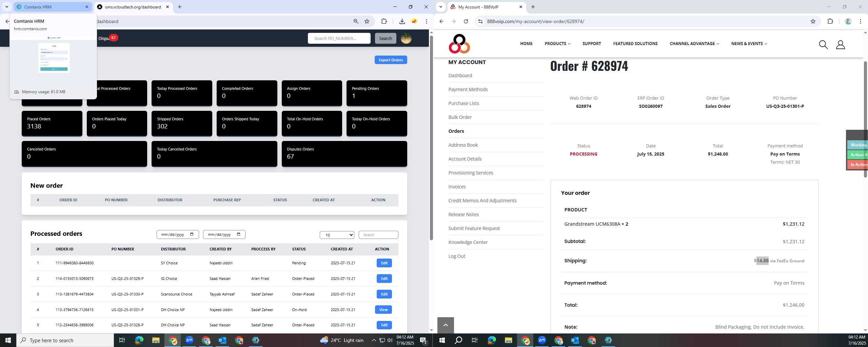This screenshot has width=868, height=347.
Task: Click Log Out in My Account sidebar
Action: click(x=456, y=256)
